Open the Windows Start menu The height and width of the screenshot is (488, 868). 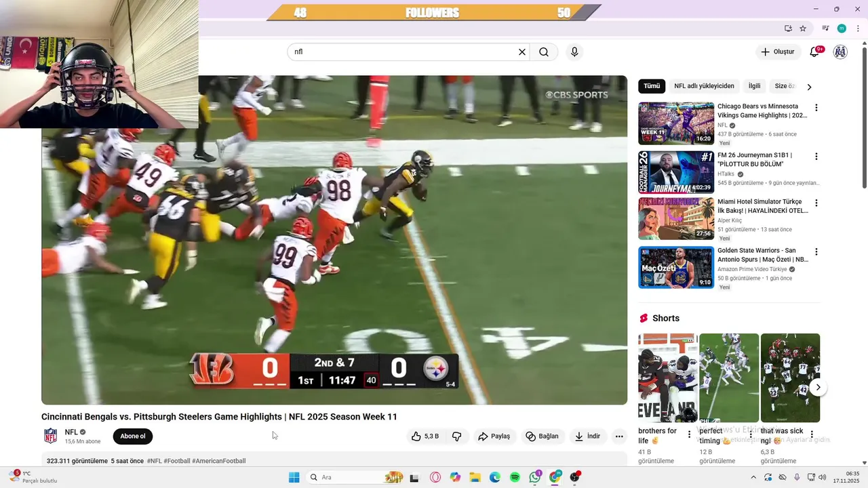[x=294, y=477]
